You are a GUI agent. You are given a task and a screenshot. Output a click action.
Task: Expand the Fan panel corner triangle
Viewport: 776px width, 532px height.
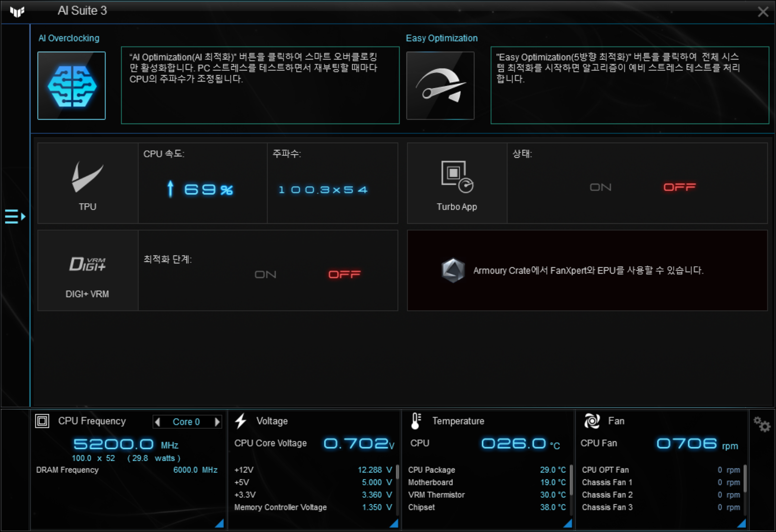742,523
